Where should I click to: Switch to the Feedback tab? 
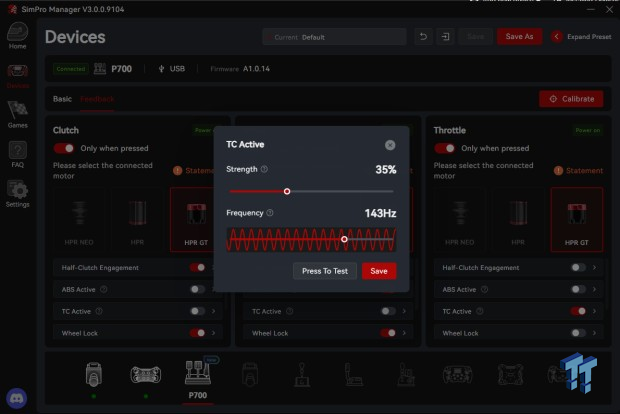click(x=97, y=99)
